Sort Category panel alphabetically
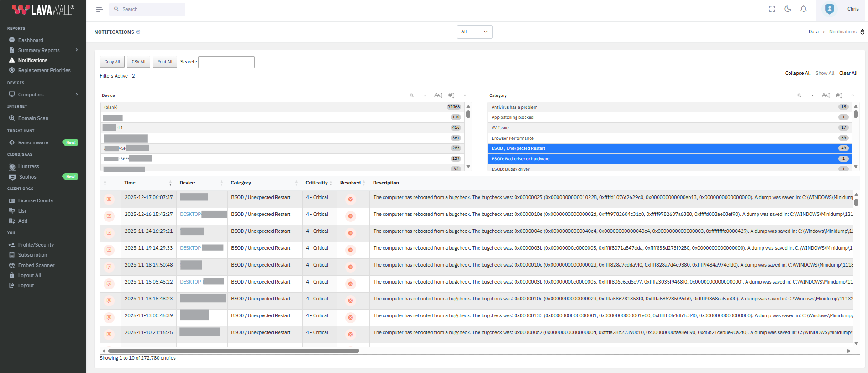Screen dimensions: 868x373 coord(826,95)
